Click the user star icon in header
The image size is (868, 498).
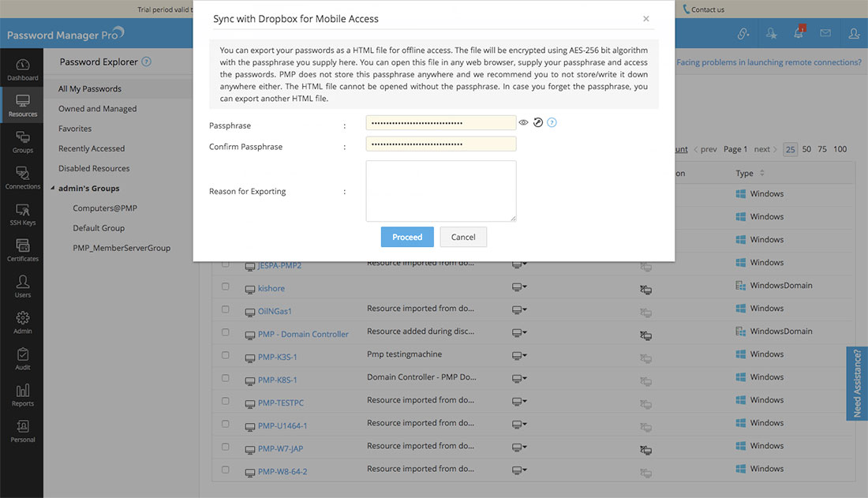pyautogui.click(x=771, y=34)
